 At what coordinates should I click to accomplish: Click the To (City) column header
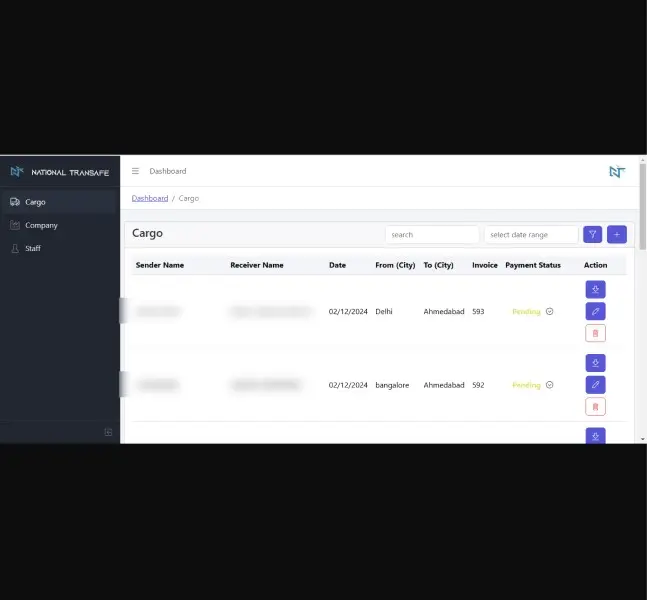(x=438, y=265)
